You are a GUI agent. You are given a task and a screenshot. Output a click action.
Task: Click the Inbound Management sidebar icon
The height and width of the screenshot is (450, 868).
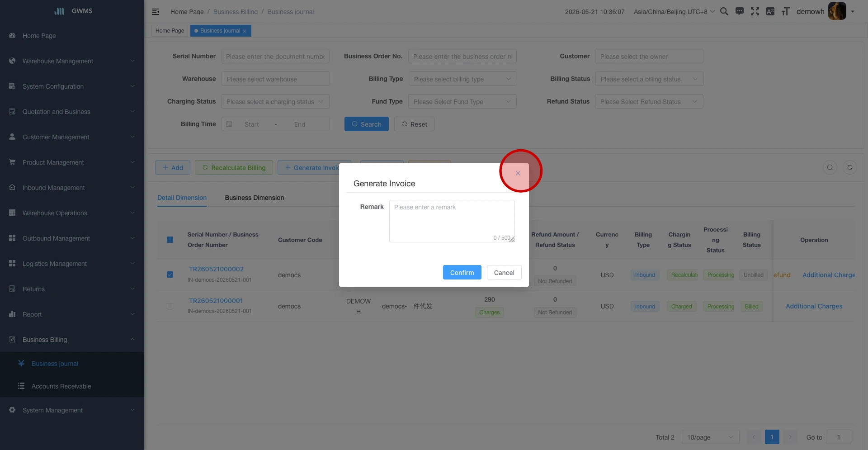coord(12,187)
